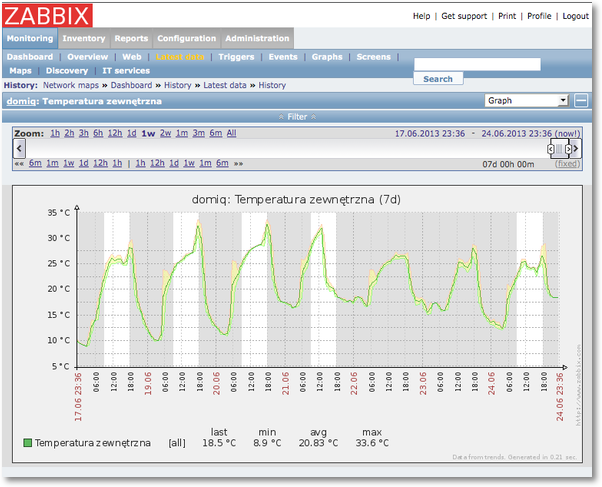Click the search input field
The height and width of the screenshot is (487, 602).
click(x=477, y=64)
